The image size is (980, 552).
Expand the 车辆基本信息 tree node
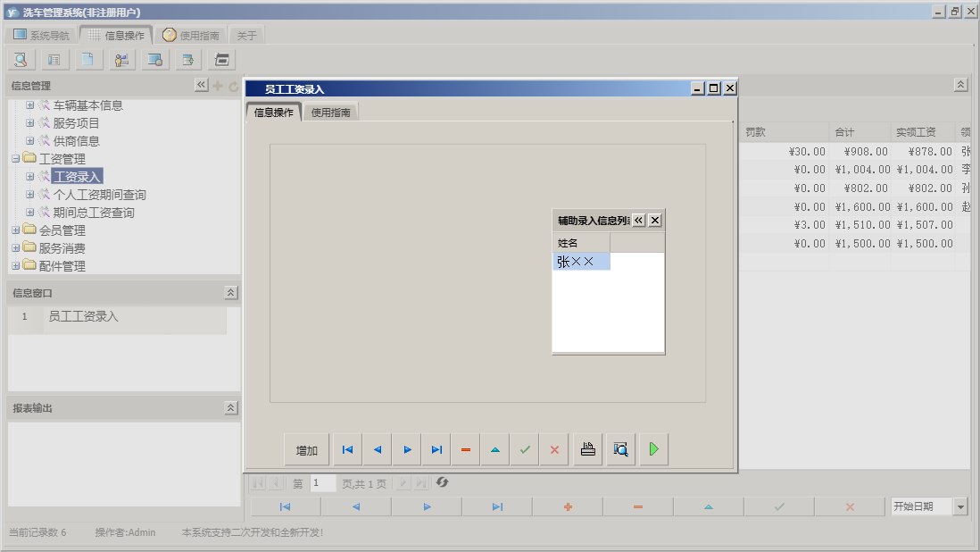(x=29, y=105)
